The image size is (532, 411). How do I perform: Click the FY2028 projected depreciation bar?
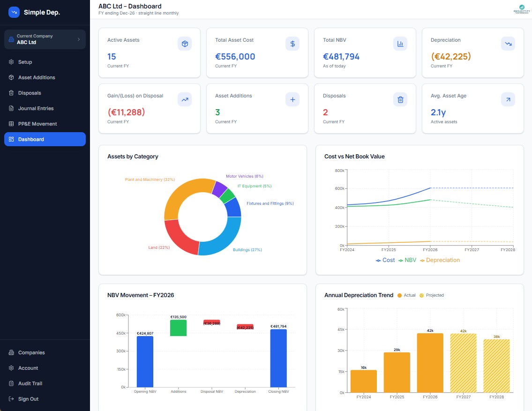[497, 366]
